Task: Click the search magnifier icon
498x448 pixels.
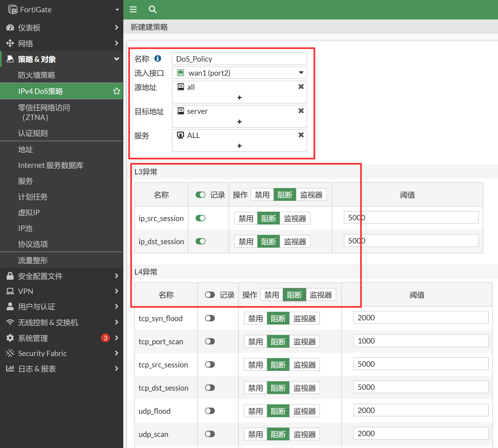Action: 152,9
